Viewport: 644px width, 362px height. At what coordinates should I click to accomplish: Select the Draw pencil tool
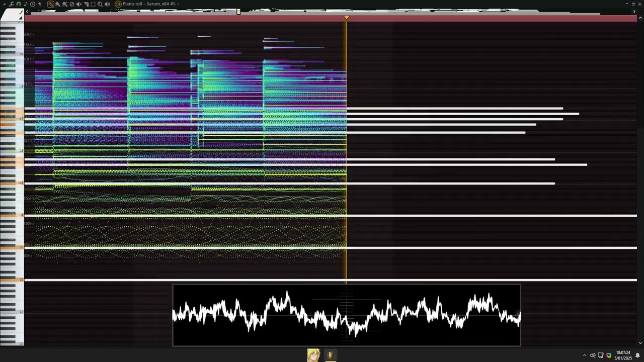pyautogui.click(x=51, y=4)
